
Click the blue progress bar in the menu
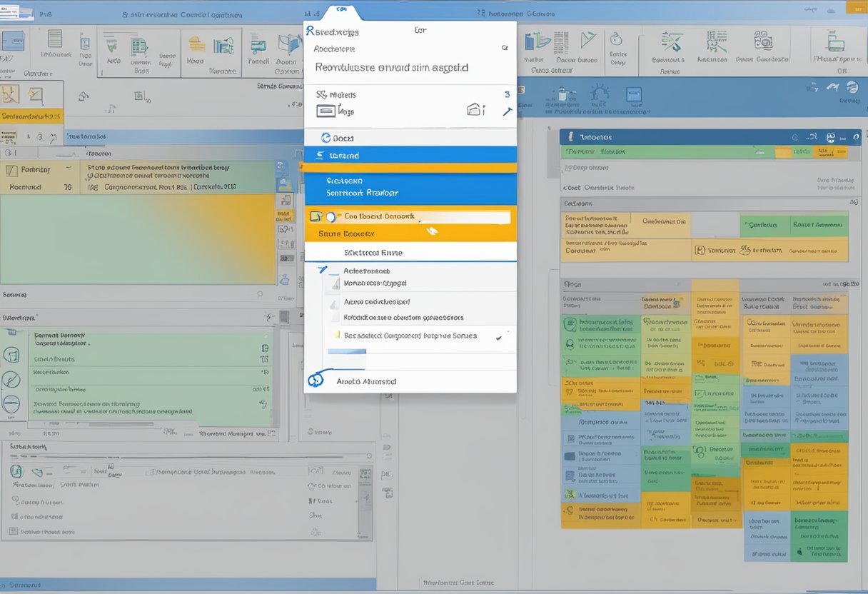click(346, 351)
